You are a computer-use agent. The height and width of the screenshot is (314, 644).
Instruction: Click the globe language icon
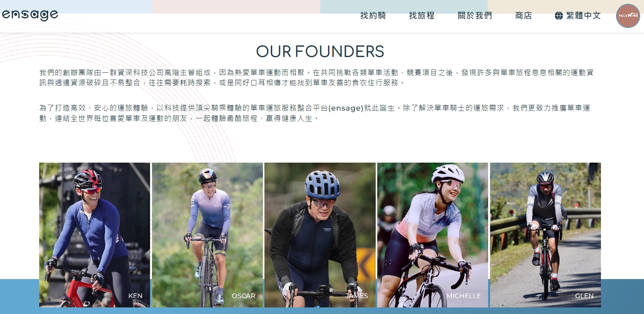(x=559, y=16)
